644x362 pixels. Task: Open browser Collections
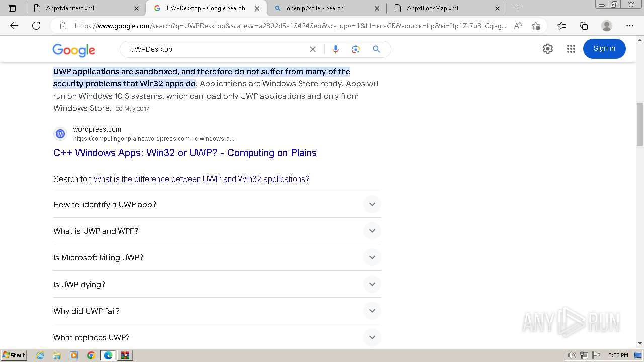pos(584,26)
